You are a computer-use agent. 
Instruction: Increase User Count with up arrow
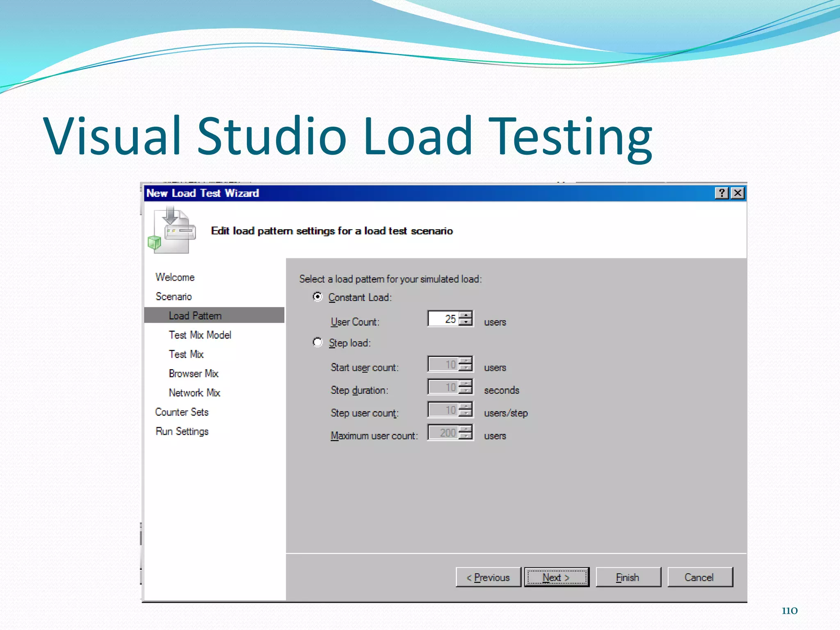point(466,315)
